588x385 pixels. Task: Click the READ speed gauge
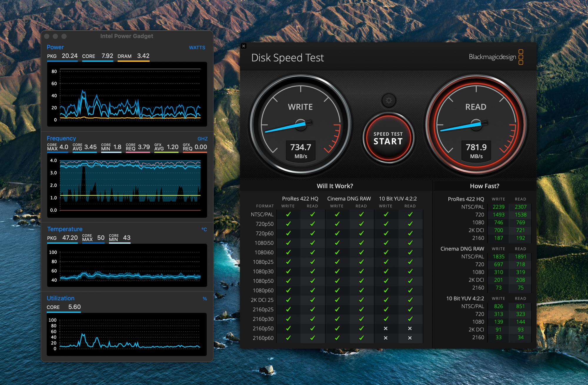point(476,125)
